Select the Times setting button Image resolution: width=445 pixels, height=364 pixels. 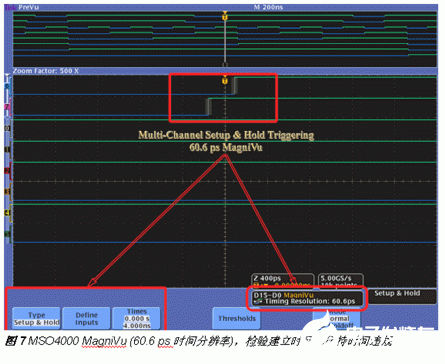(x=137, y=318)
